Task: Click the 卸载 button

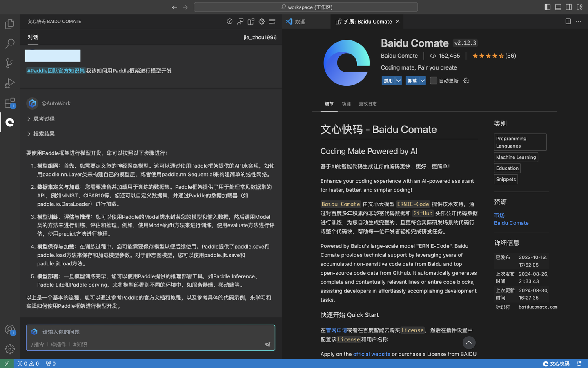Action: (x=412, y=81)
